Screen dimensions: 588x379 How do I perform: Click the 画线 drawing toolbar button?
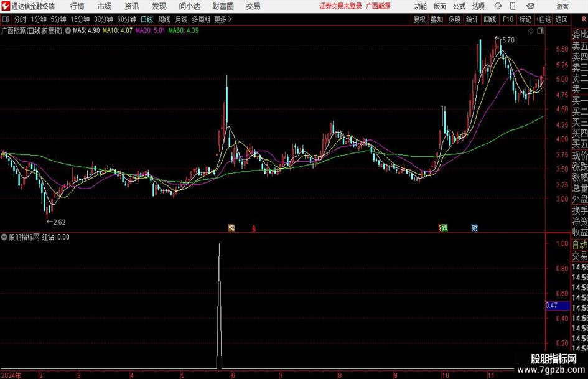[490, 19]
